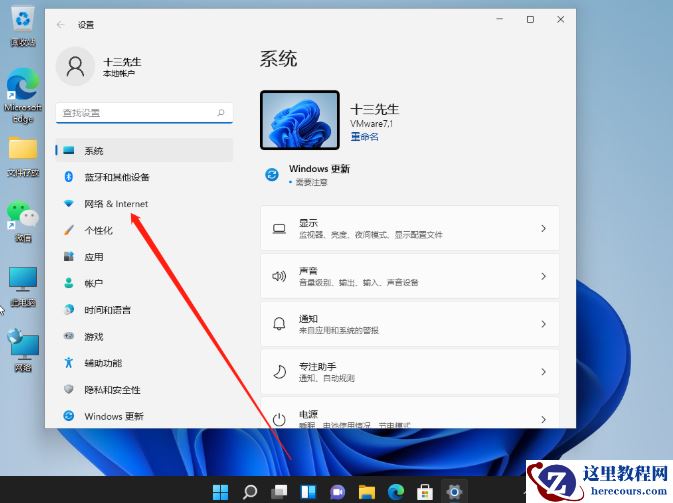
Task: Expand 电源 using its chevron
Action: pos(543,419)
